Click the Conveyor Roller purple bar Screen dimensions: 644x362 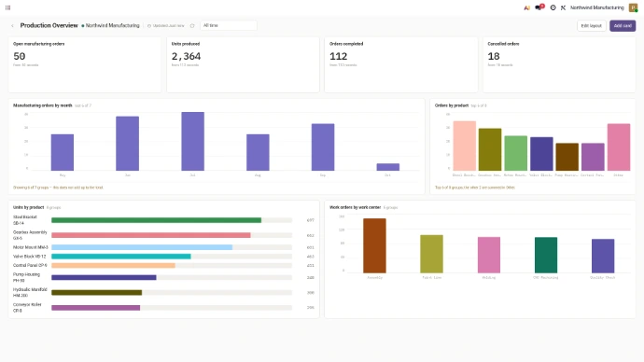coord(96,308)
